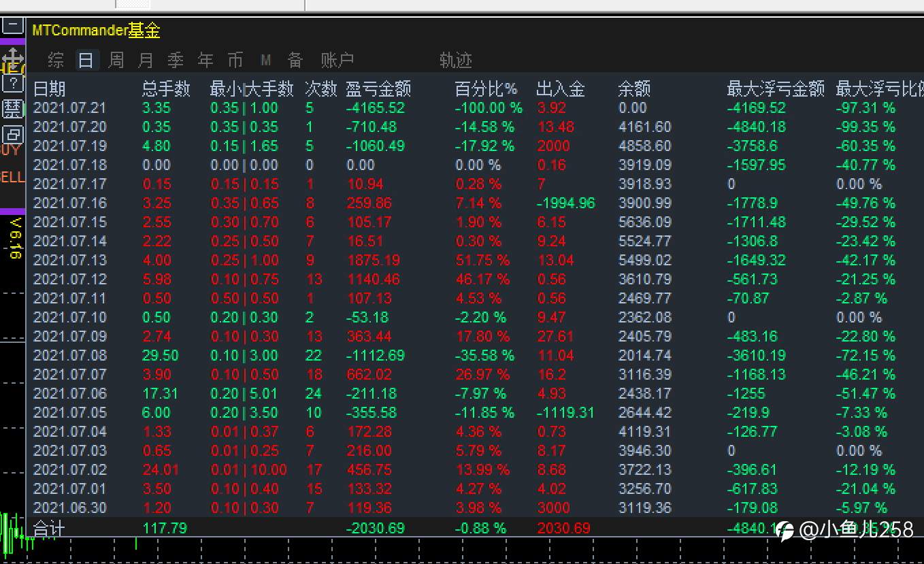Viewport: 924px width, 564px height.
Task: Click profit value -4165.52
Action: click(376, 108)
